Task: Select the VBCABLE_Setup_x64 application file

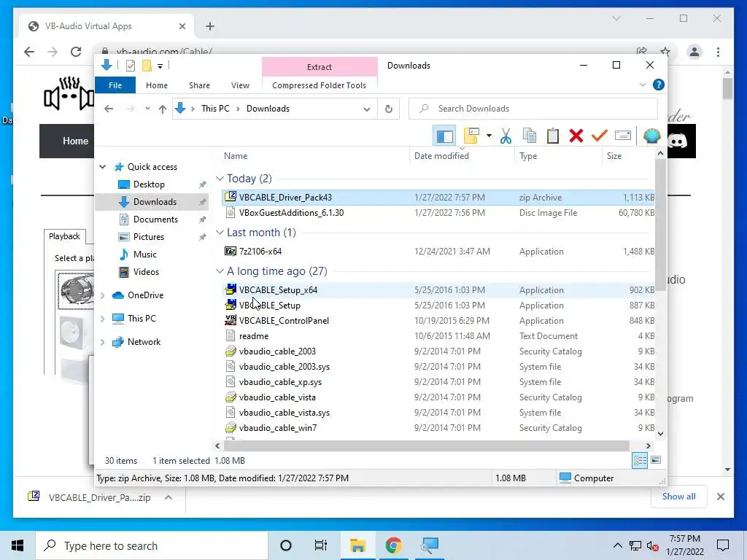Action: (x=438, y=290)
